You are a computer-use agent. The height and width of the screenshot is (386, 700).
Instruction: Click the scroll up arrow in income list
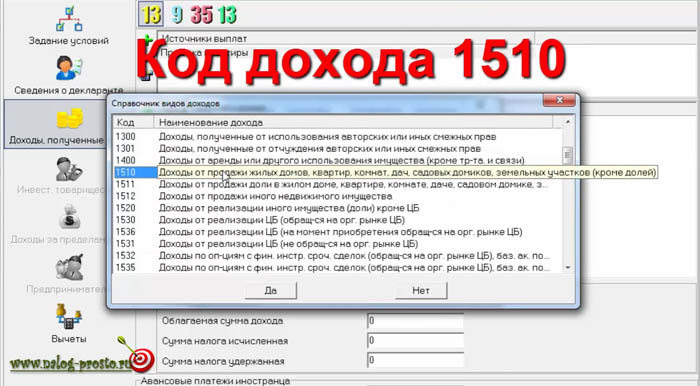[568, 122]
